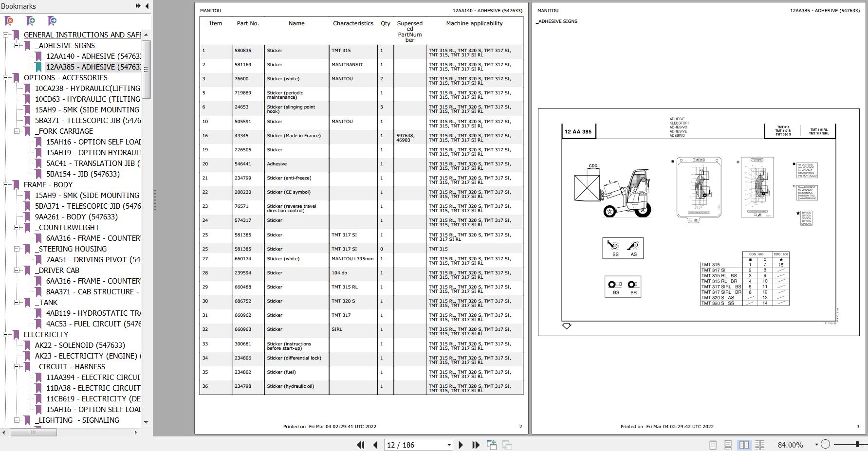The height and width of the screenshot is (451, 868).
Task: Click the bookmarks vertical scrollbar thumb
Action: click(x=146, y=69)
